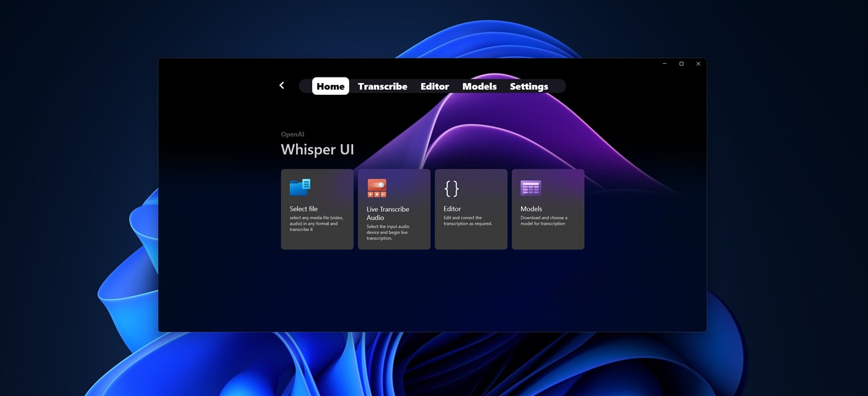Go to the Models tab in navigation bar

[480, 86]
